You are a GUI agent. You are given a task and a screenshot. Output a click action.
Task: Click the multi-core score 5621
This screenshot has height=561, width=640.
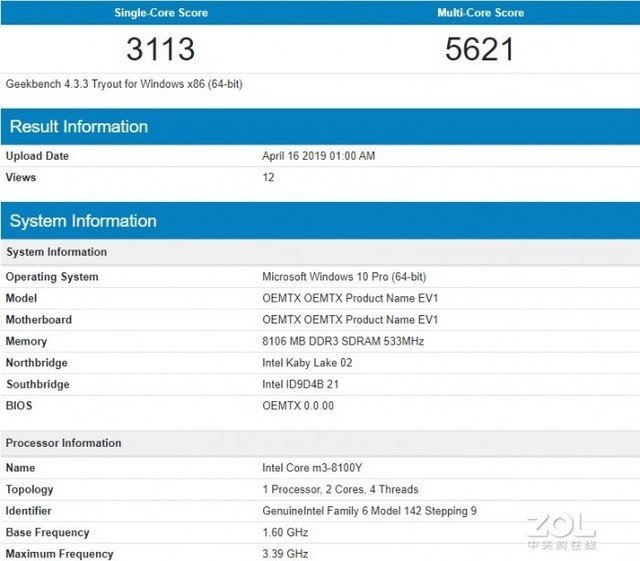coord(479,49)
